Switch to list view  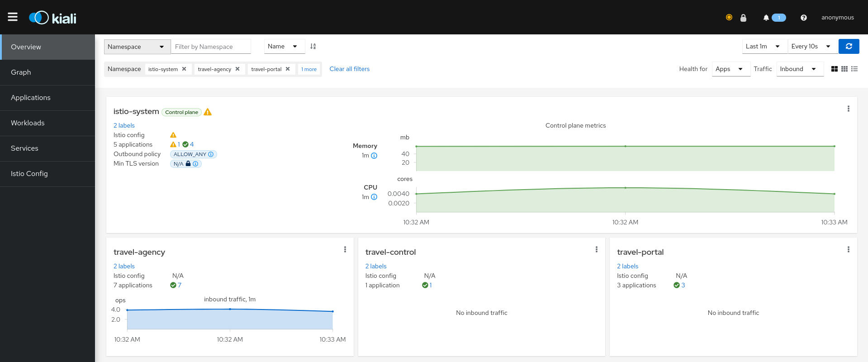point(854,69)
